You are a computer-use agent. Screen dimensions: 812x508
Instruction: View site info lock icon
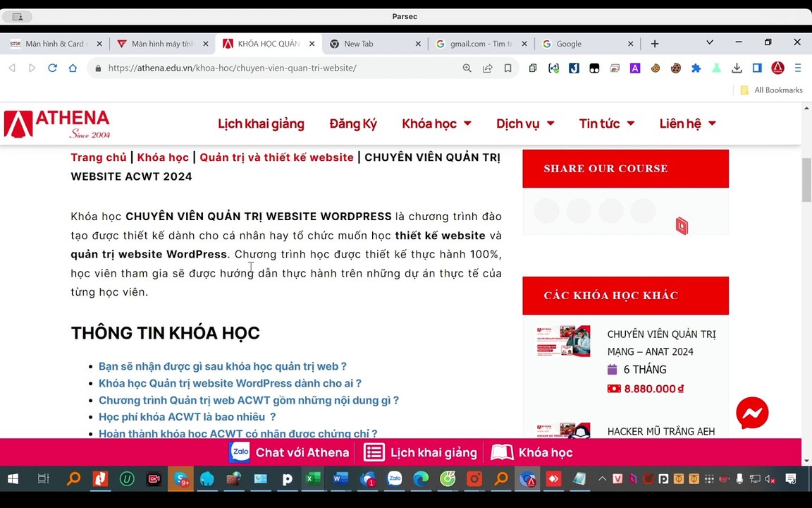(97, 68)
